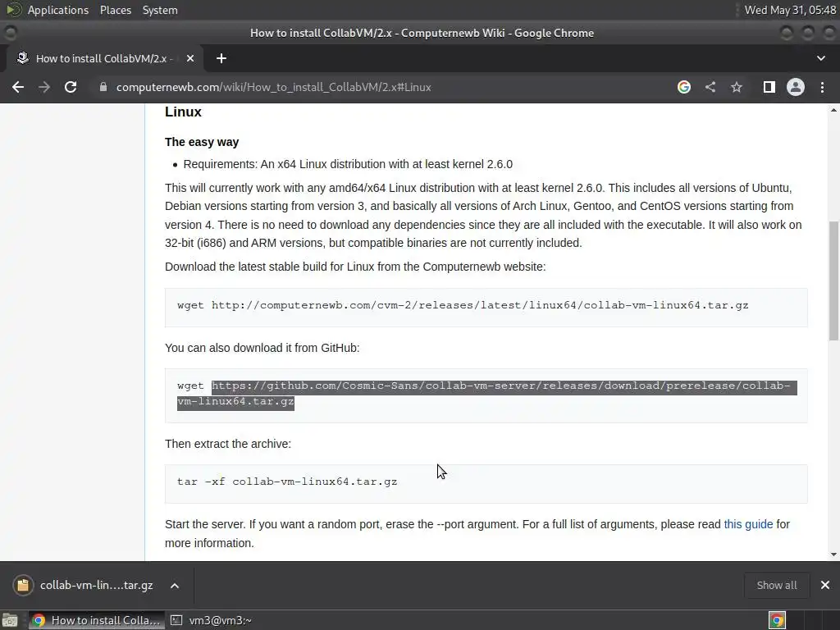Open the Places menu
The height and width of the screenshot is (630, 840).
coord(115,10)
